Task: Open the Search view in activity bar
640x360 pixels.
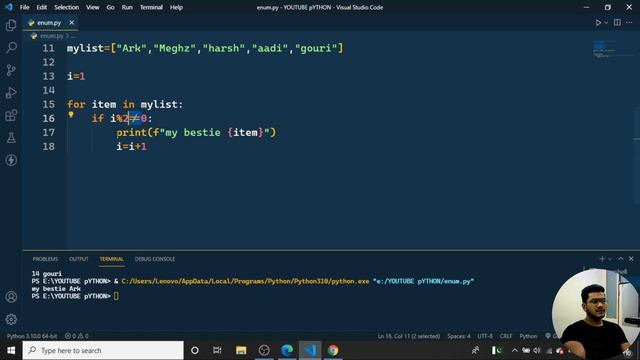Action: click(11, 47)
